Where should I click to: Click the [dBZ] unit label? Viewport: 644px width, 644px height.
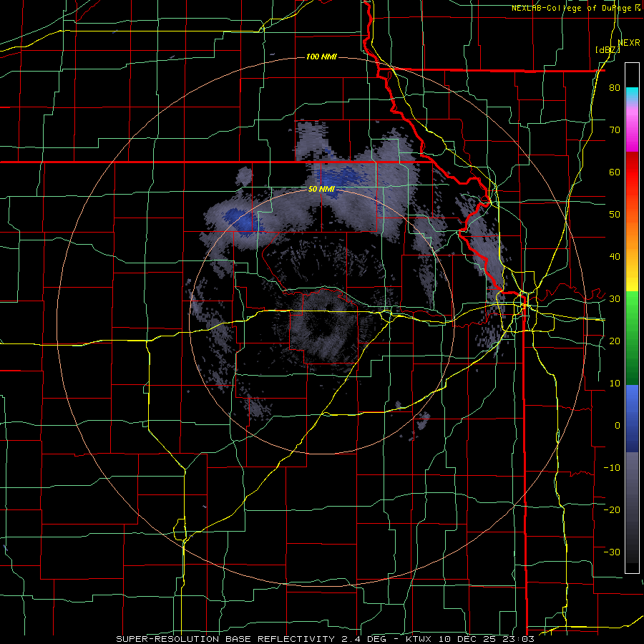coord(608,50)
